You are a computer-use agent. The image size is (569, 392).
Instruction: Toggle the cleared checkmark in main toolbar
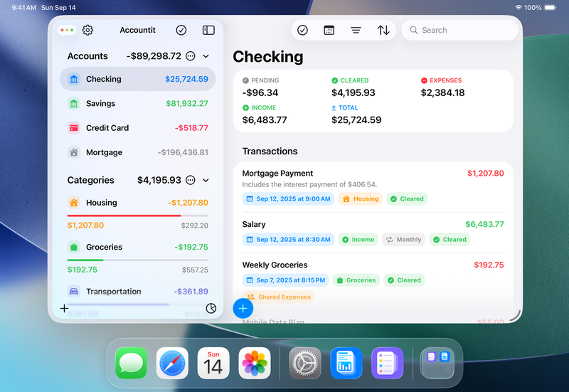pos(302,30)
